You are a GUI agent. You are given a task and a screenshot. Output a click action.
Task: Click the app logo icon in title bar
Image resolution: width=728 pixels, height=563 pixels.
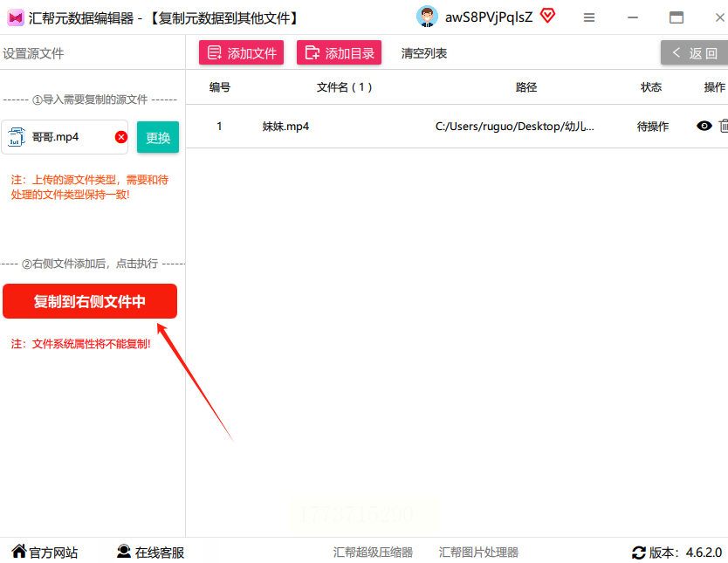(16, 17)
